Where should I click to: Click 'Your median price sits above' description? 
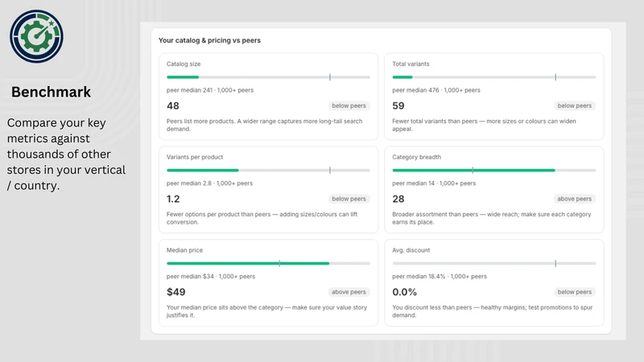tap(267, 311)
